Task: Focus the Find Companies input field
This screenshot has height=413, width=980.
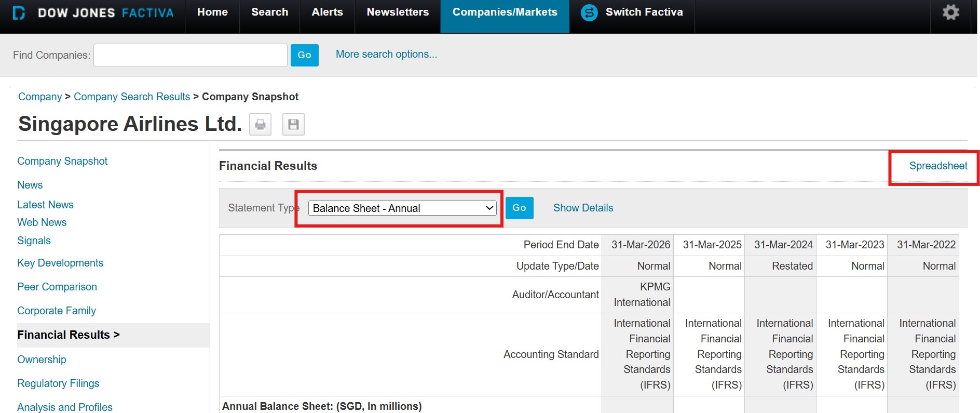Action: [x=190, y=55]
